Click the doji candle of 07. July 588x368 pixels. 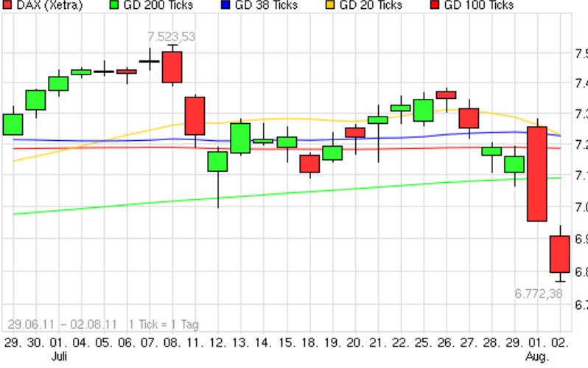pos(150,61)
